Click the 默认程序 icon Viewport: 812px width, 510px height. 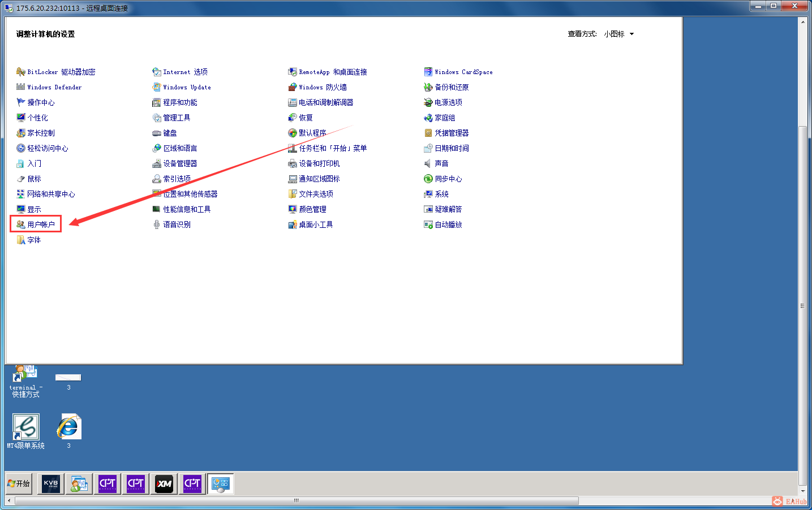tap(293, 133)
